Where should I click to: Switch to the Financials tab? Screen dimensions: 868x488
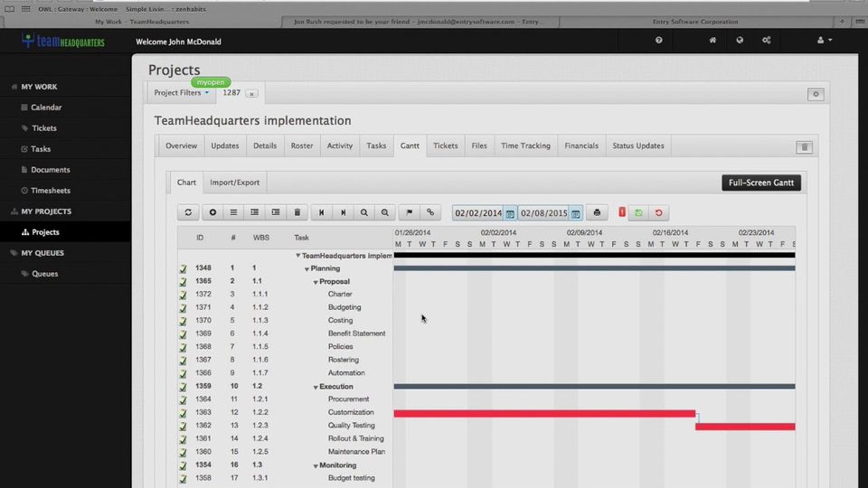(x=581, y=145)
